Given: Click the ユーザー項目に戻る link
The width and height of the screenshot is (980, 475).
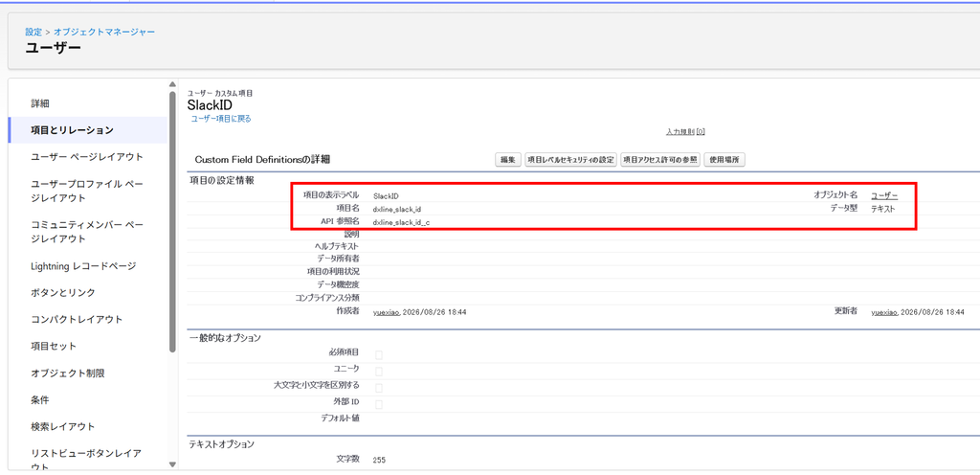Looking at the screenshot, I should coord(221,118).
